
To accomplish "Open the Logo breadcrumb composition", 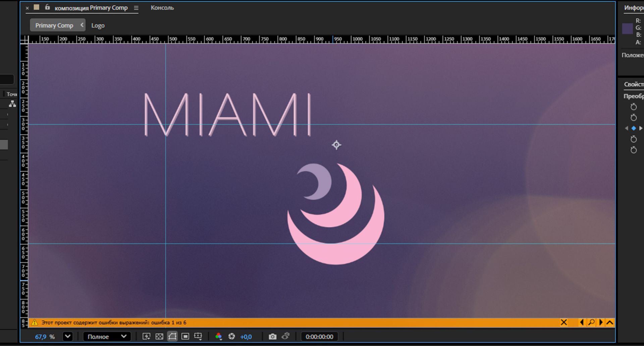I will pos(98,26).
